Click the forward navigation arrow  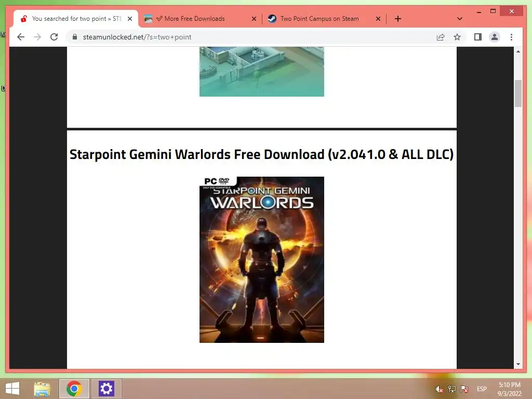[37, 37]
